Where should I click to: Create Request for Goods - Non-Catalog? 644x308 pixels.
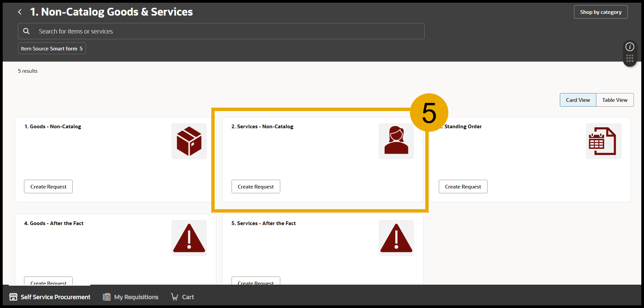click(x=48, y=186)
